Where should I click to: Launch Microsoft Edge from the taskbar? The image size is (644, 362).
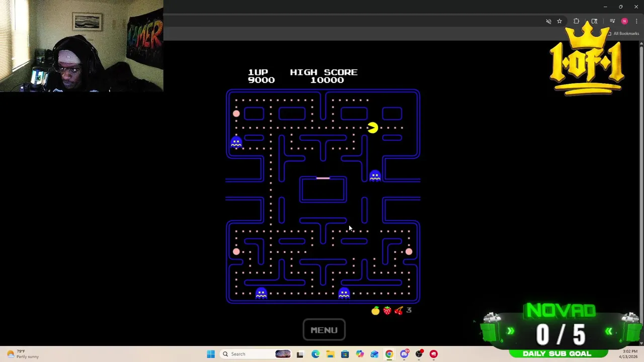tap(315, 354)
